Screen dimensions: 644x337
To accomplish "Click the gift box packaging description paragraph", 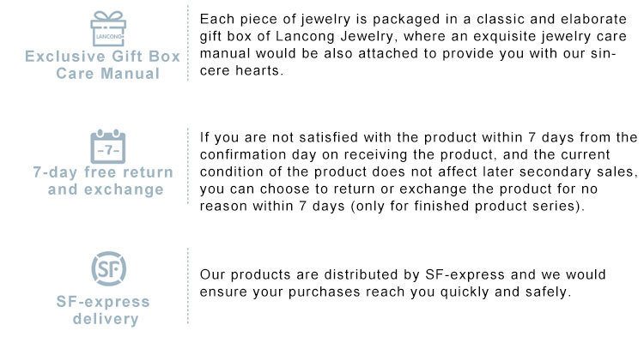I will pos(413,45).
